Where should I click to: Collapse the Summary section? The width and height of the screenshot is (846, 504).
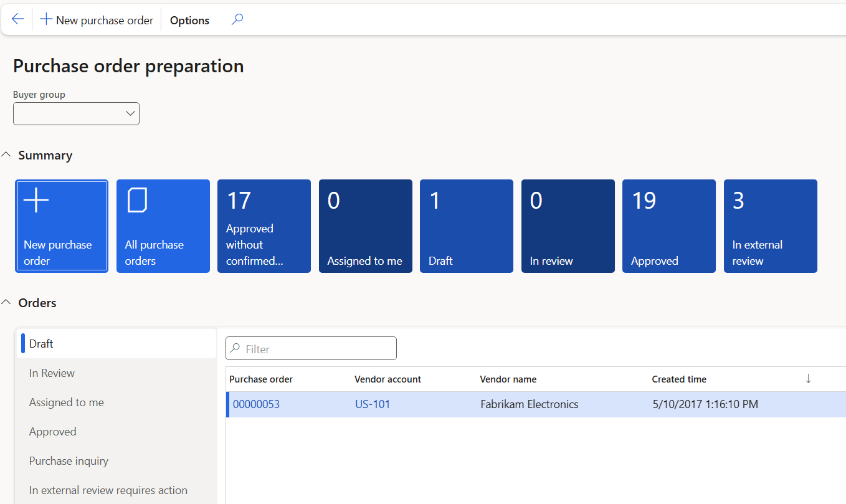[7, 155]
